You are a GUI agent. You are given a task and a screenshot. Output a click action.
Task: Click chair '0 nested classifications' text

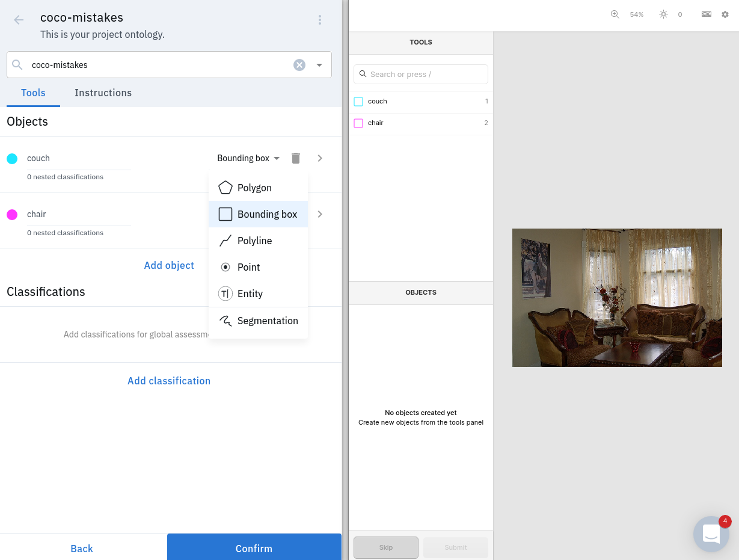pyautogui.click(x=65, y=233)
